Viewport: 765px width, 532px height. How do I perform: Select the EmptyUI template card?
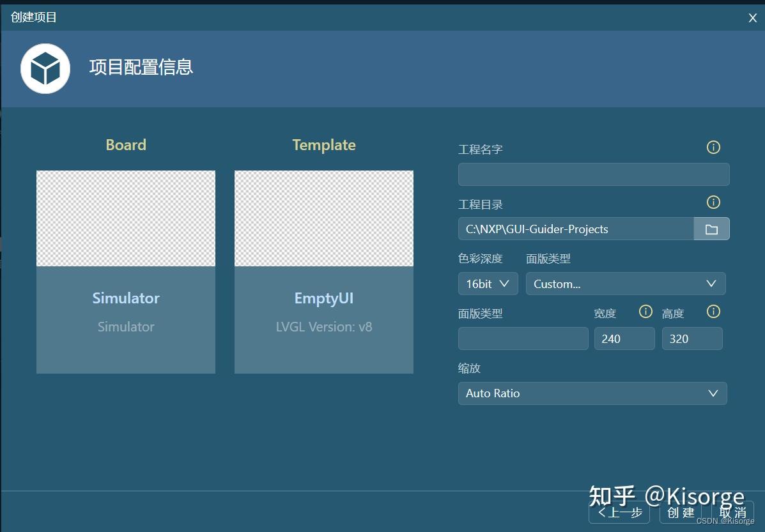click(x=323, y=271)
